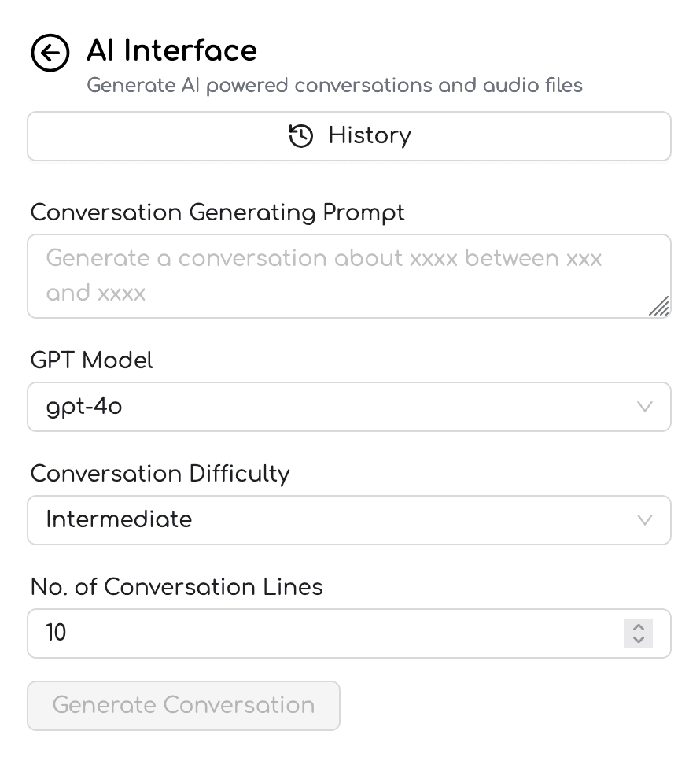Click the GPT Model label

pos(91,360)
